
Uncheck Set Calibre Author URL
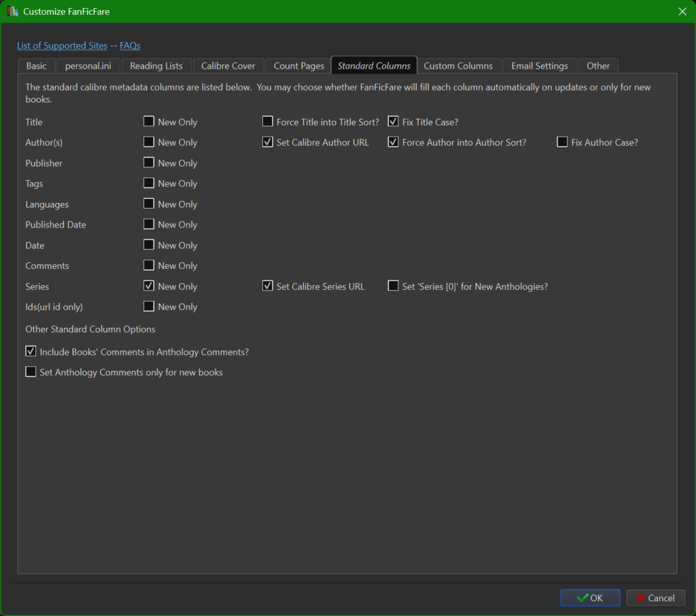tap(267, 142)
